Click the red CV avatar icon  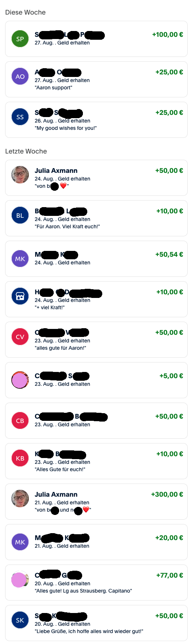pyautogui.click(x=20, y=337)
